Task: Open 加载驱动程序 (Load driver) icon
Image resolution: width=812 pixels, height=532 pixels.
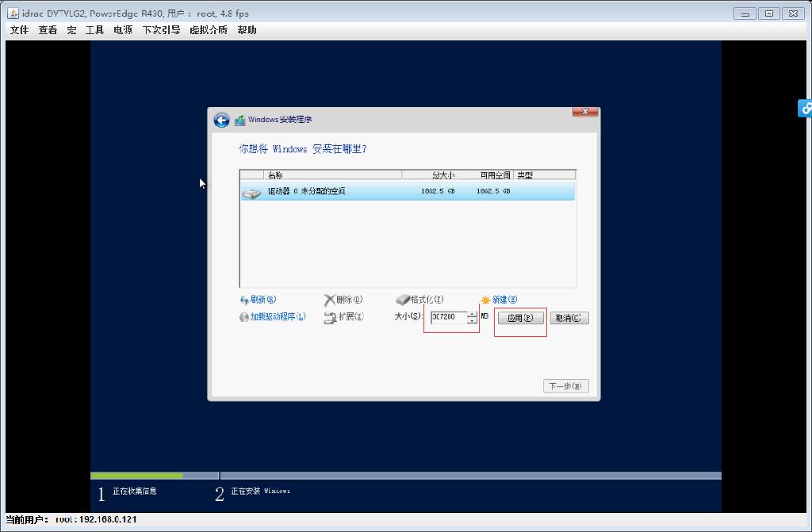Action: coord(246,316)
